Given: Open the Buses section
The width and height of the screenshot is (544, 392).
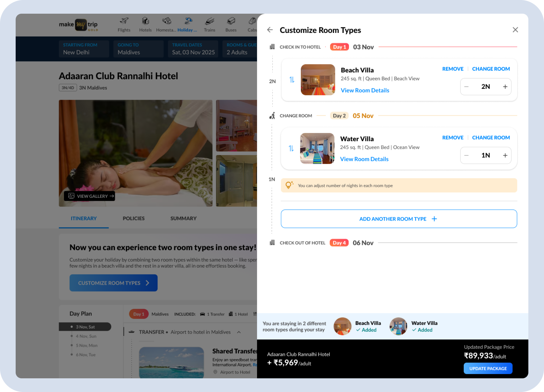Looking at the screenshot, I should pos(231,25).
